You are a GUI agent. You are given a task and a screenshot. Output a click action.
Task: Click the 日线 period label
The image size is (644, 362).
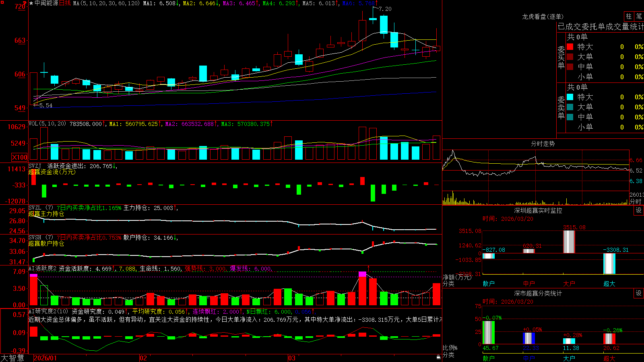pos(65,3)
